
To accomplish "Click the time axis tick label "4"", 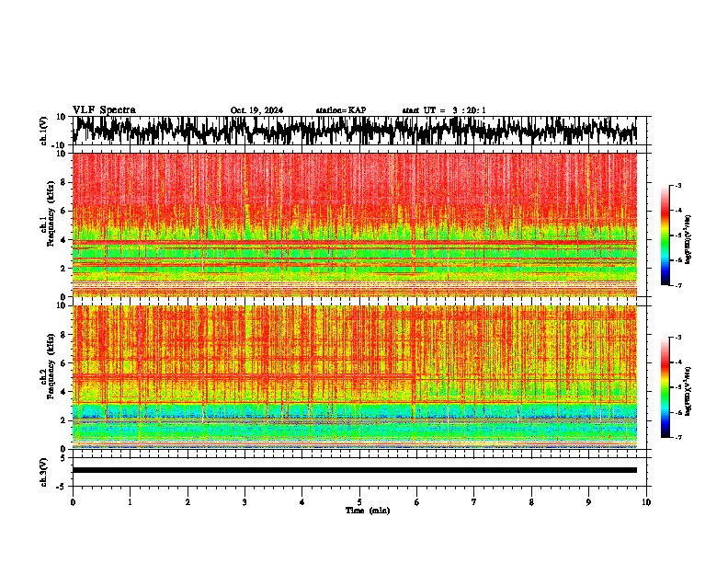I will click(301, 502).
